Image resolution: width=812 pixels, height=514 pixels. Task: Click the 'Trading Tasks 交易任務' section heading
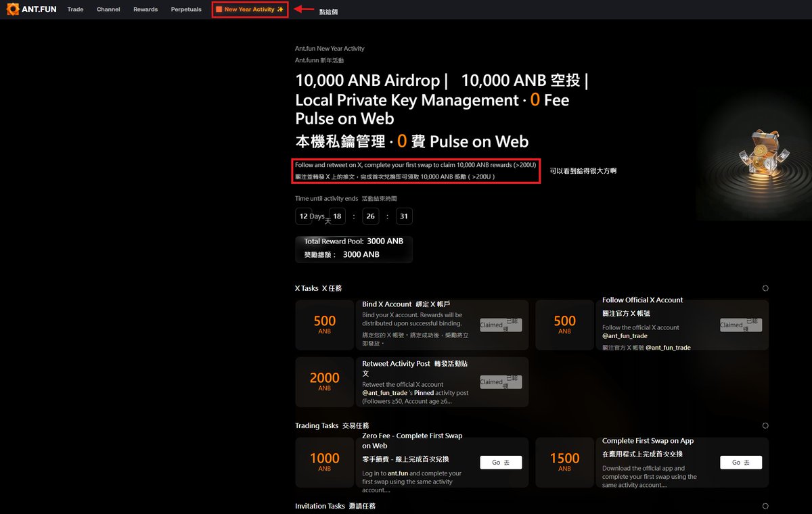click(x=332, y=425)
